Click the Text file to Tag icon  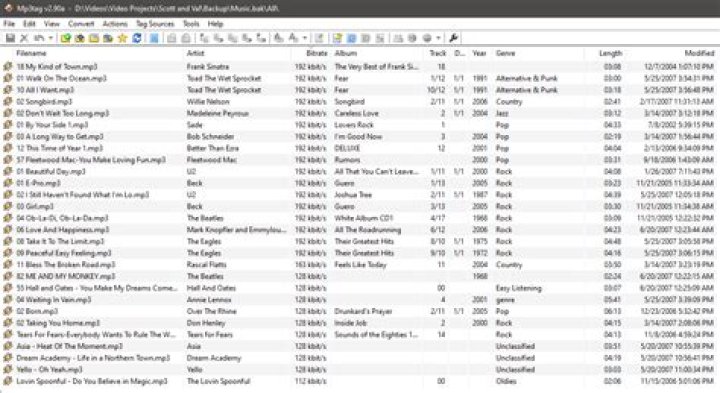point(247,38)
